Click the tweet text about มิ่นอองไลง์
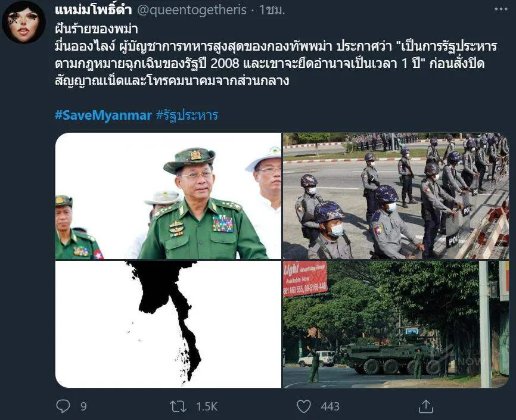 [276, 63]
